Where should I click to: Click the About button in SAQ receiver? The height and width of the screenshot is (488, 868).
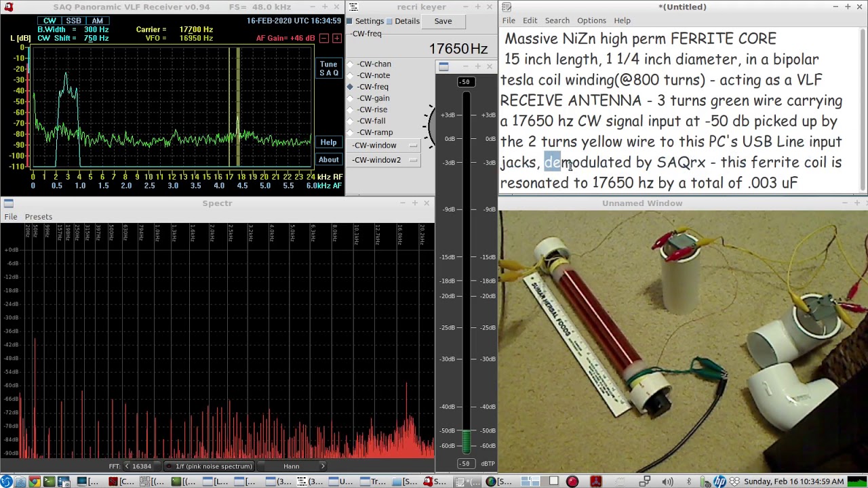328,160
